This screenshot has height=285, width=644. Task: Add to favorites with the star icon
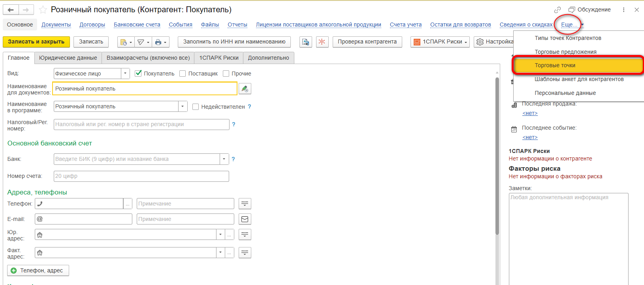pos(43,10)
